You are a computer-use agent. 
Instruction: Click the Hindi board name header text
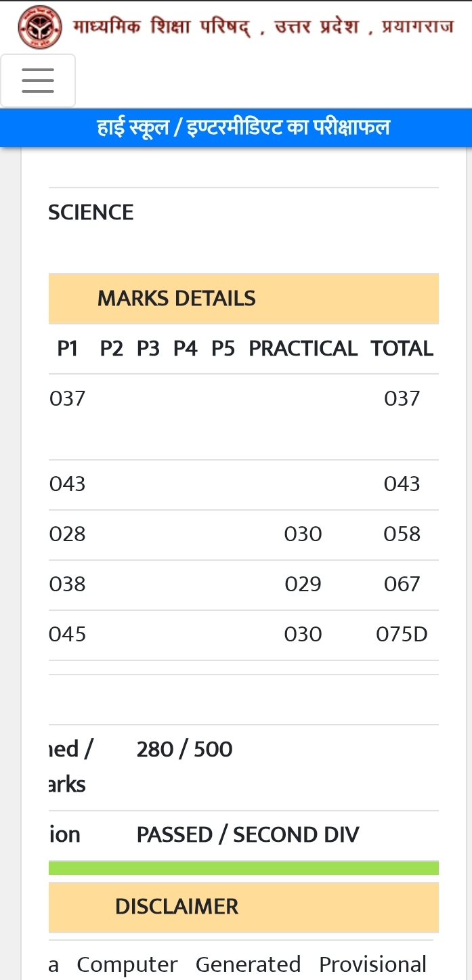coord(263,27)
